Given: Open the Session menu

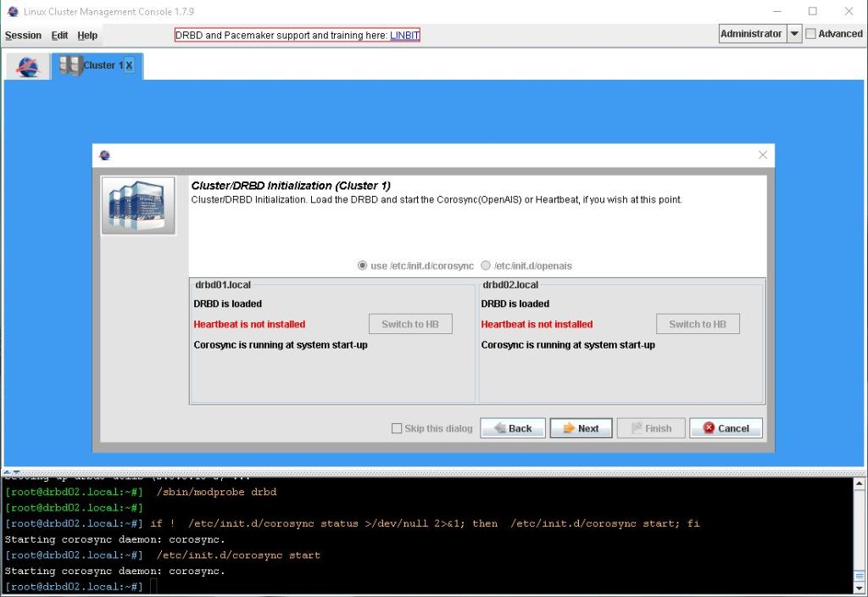Looking at the screenshot, I should point(23,36).
